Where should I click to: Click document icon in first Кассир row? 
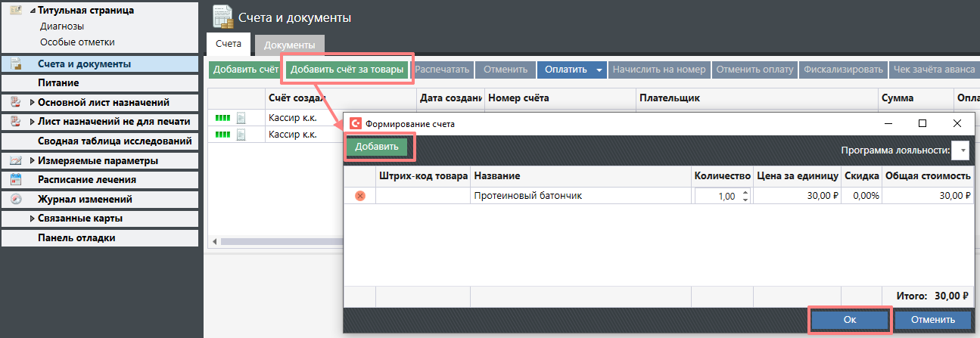(241, 117)
